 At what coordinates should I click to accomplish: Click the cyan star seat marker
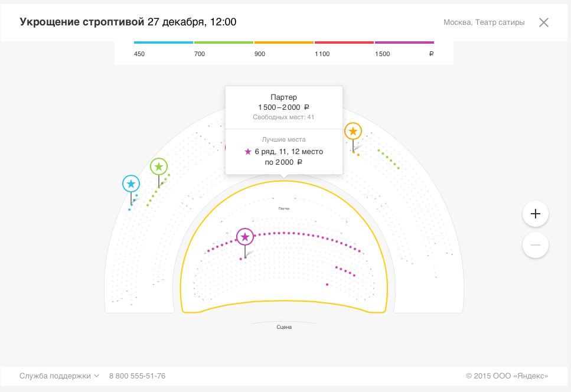point(131,184)
